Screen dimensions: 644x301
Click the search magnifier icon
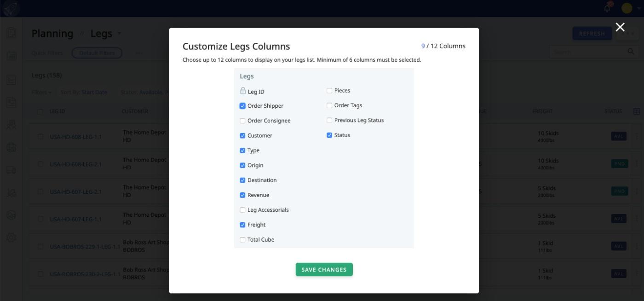[631, 52]
